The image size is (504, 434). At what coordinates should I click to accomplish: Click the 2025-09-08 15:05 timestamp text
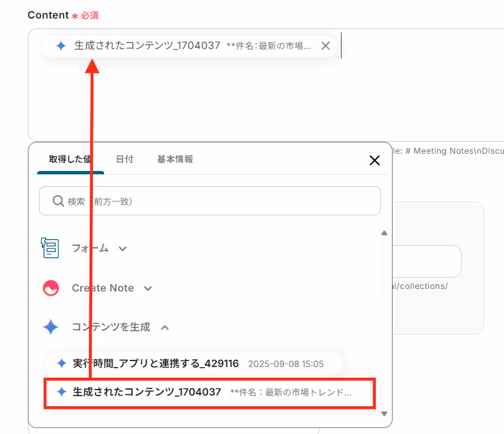pos(286,364)
